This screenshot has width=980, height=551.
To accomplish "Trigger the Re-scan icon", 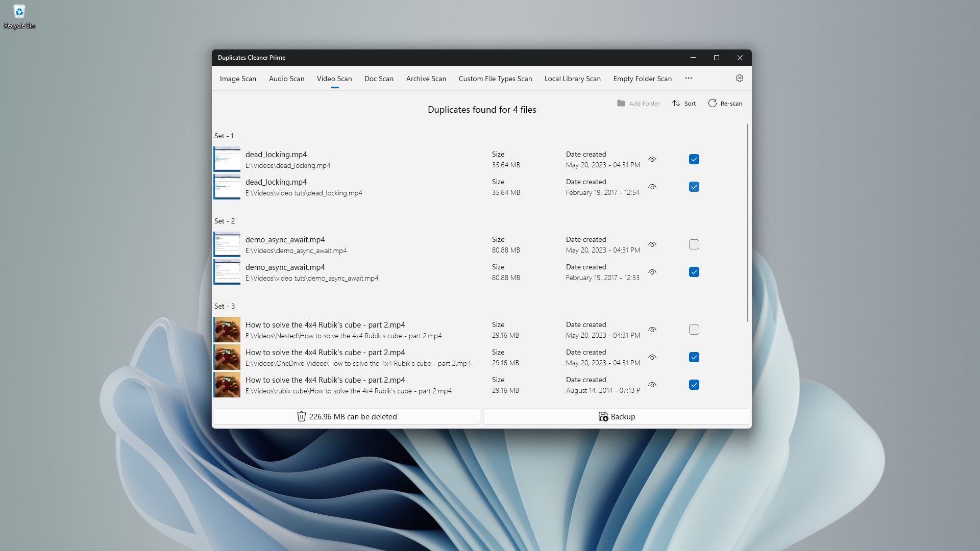I will click(712, 103).
